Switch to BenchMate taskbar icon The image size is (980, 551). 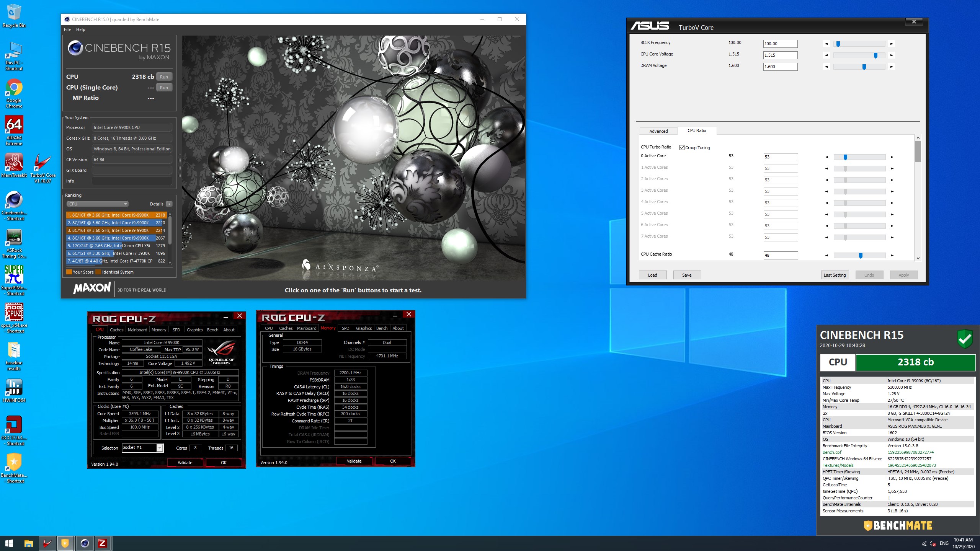click(x=65, y=543)
